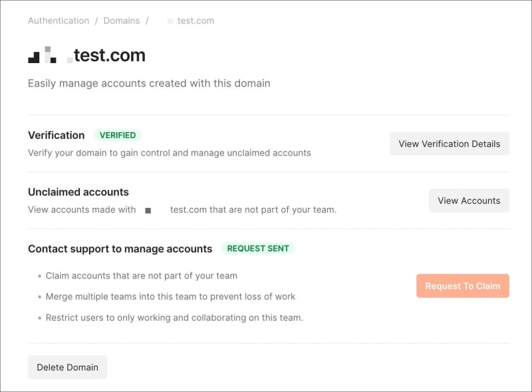Screen dimensions: 532x392
Task: Click the 'Claim accounts' bullet point
Action: click(x=141, y=276)
